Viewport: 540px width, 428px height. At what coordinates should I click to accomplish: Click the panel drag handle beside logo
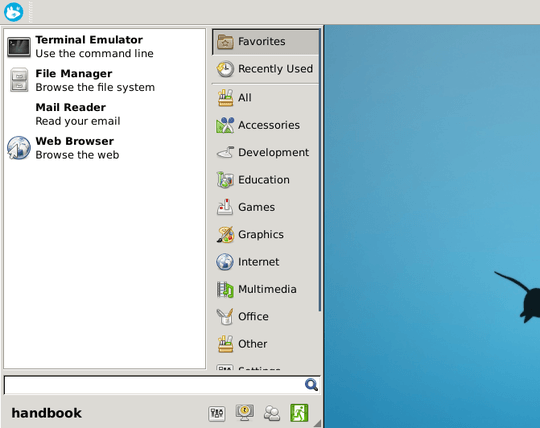click(30, 12)
